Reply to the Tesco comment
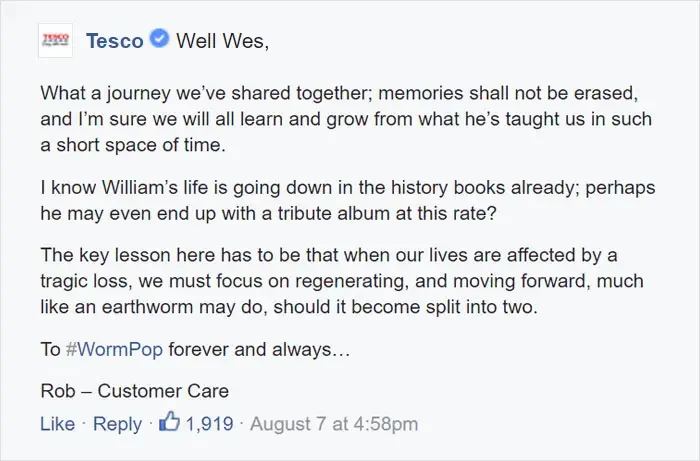 tap(117, 424)
